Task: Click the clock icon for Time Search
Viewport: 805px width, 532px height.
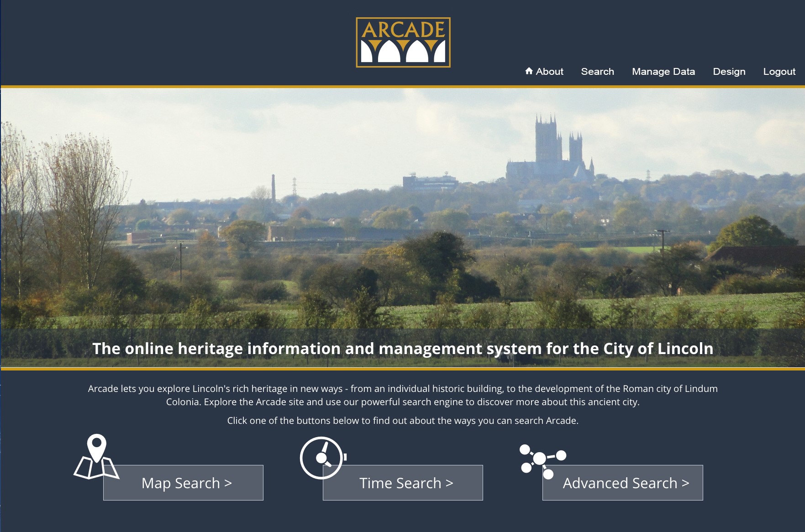Action: [x=322, y=458]
